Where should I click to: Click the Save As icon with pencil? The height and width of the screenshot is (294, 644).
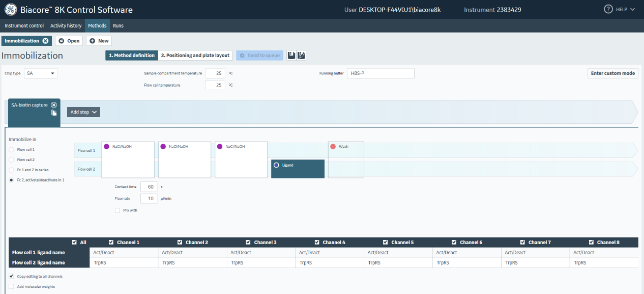301,55
